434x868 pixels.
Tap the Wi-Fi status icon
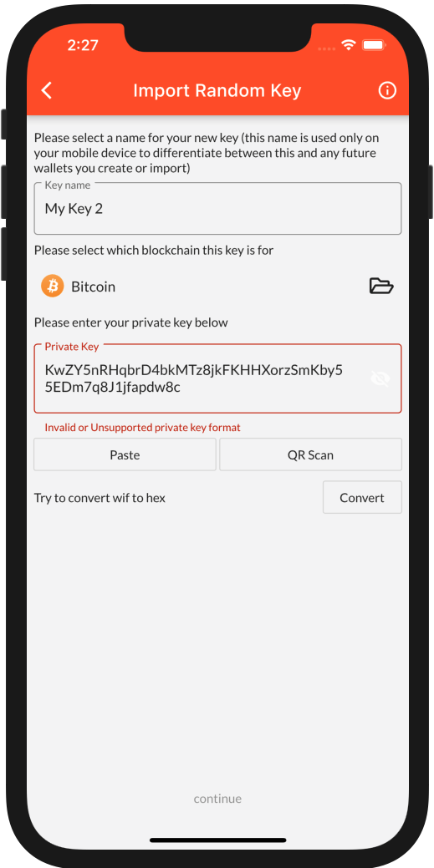(x=348, y=45)
